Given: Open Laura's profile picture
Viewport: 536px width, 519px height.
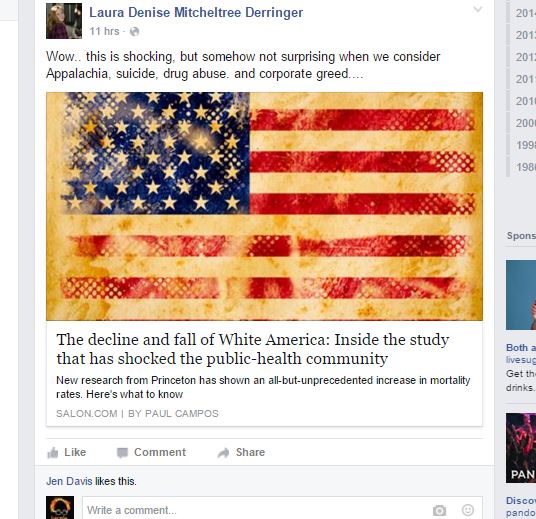Looking at the screenshot, I should point(64,21).
